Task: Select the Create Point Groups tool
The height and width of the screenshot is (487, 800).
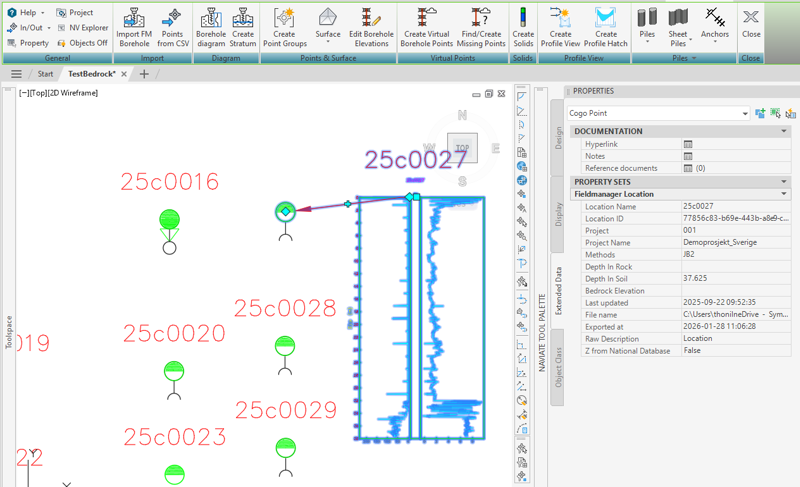Action: [284, 18]
